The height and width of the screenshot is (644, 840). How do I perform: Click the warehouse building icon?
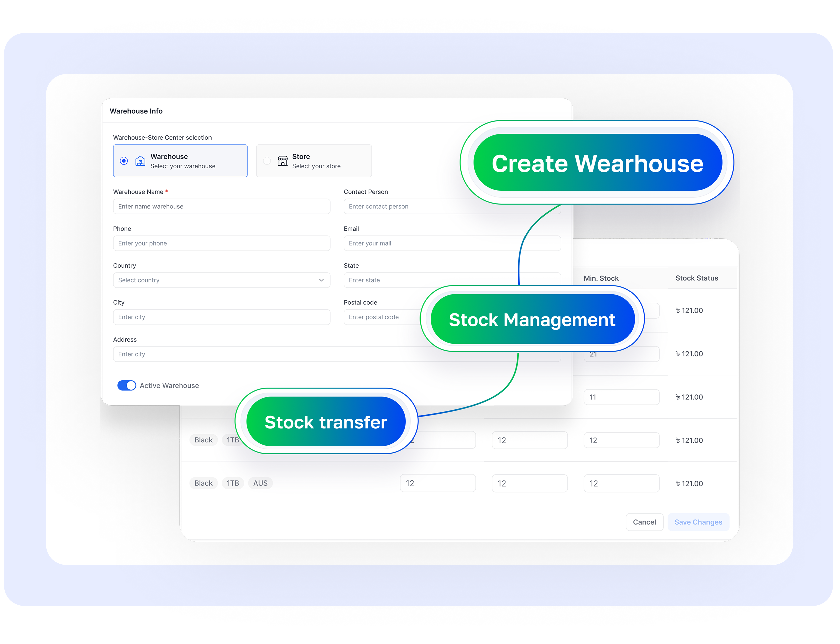(x=140, y=161)
